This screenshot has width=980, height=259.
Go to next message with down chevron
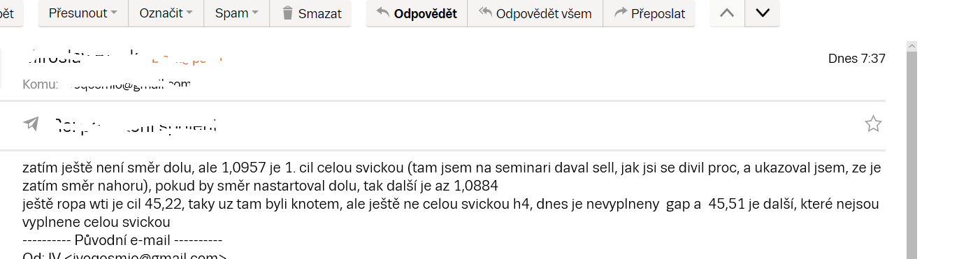tap(763, 13)
